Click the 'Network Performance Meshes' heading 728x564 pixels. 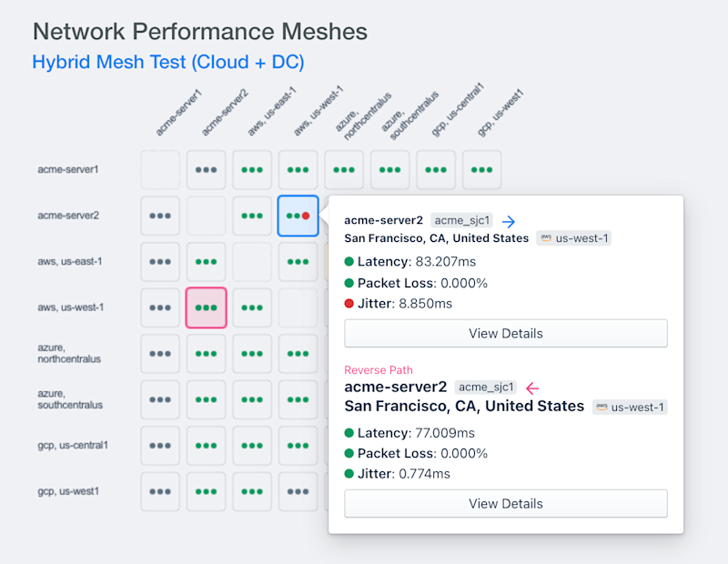[x=200, y=32]
